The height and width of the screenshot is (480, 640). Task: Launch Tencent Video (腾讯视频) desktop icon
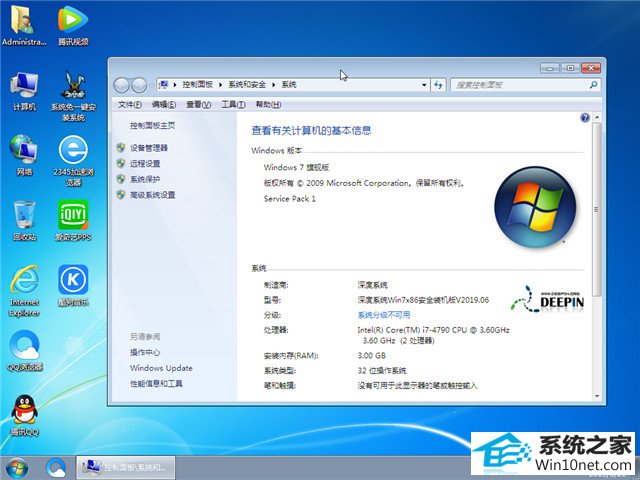[x=73, y=24]
